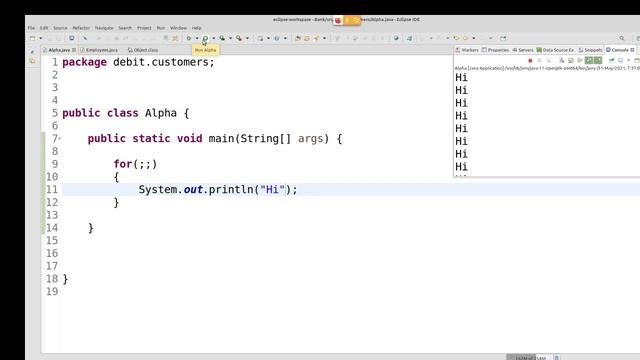This screenshot has width=640, height=360.
Task: Terminate the running Alpha program
Action: click(530, 60)
